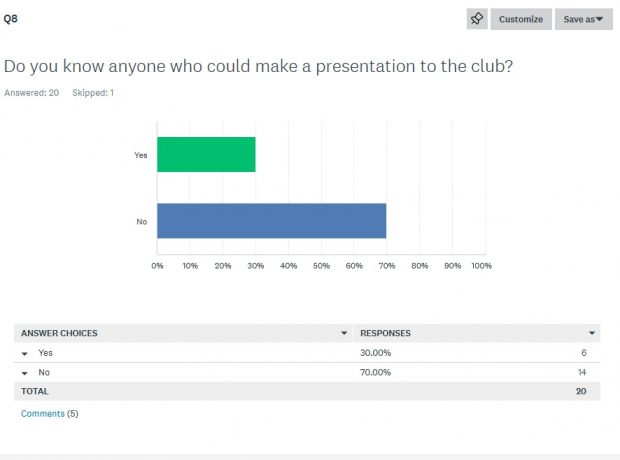
Task: Click the Skipped: 1 count text
Action: 93,93
